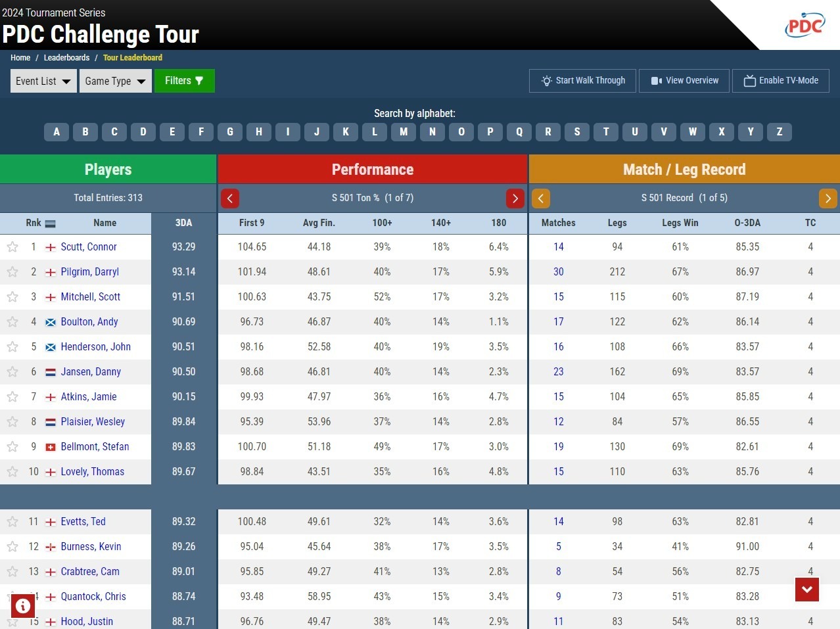Image resolution: width=840 pixels, height=629 pixels.
Task: Click the country flag column header icon
Action: coord(50,223)
